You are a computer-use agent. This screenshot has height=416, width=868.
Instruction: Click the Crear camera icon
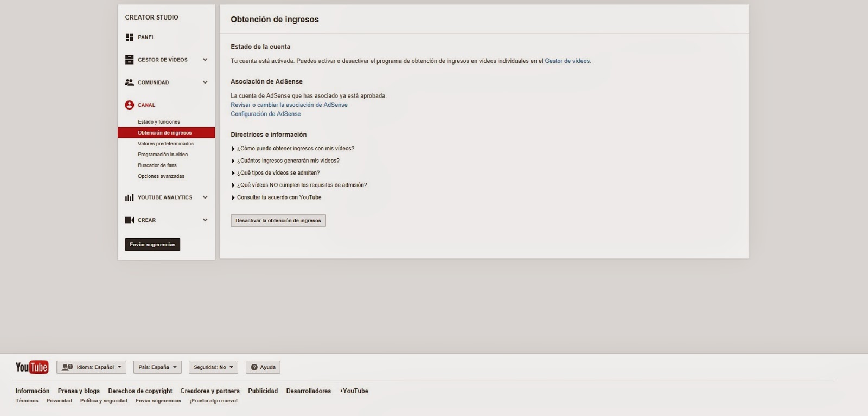point(129,220)
